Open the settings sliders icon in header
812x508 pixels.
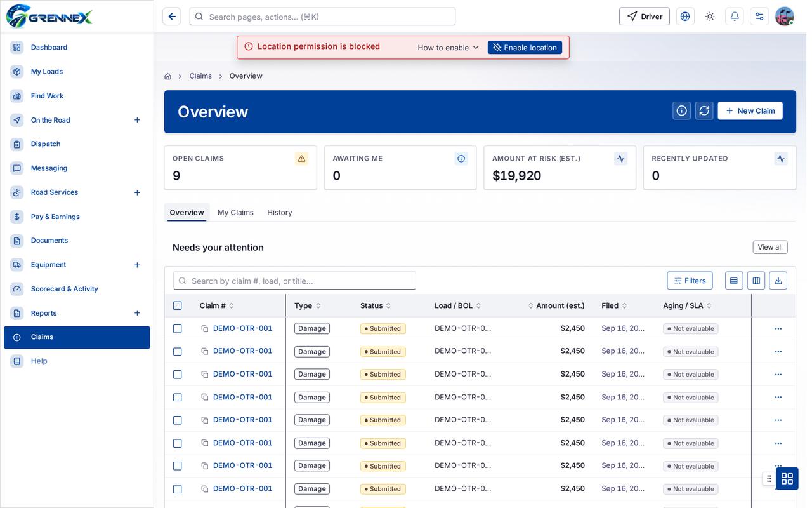[x=759, y=17]
